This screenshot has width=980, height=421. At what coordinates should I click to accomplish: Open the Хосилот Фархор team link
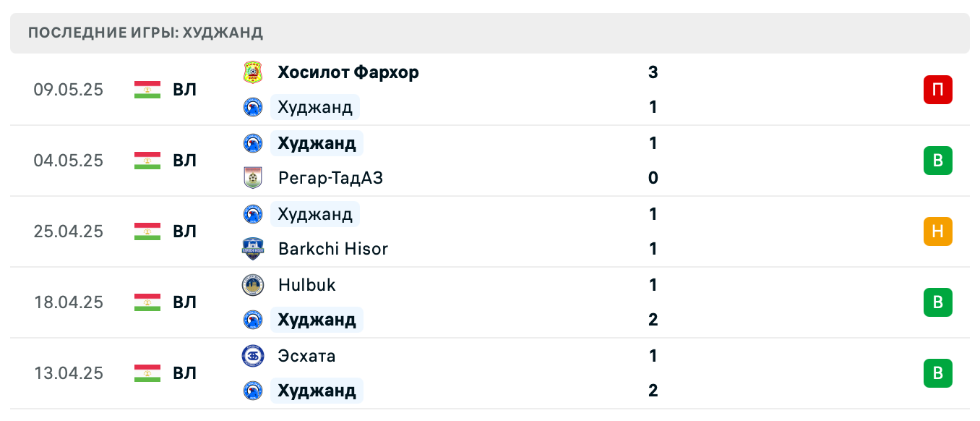tap(348, 72)
